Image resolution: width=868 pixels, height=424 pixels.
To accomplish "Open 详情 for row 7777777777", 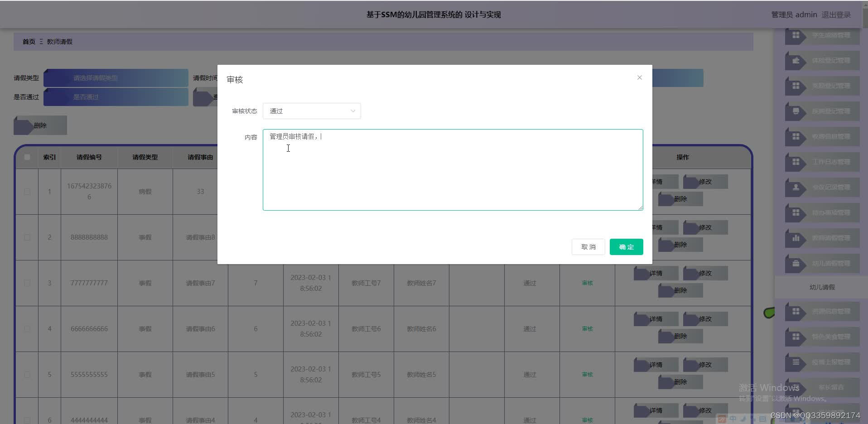I will 656,273.
